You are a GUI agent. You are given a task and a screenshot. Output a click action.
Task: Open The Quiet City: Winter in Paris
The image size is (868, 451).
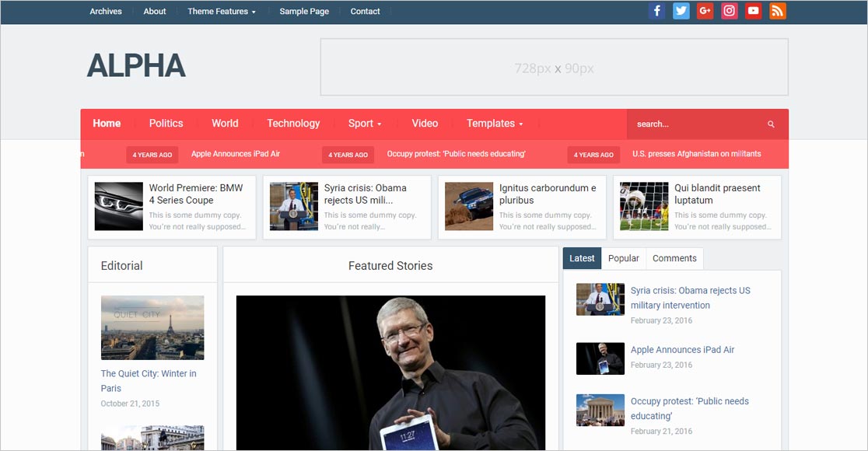point(149,381)
